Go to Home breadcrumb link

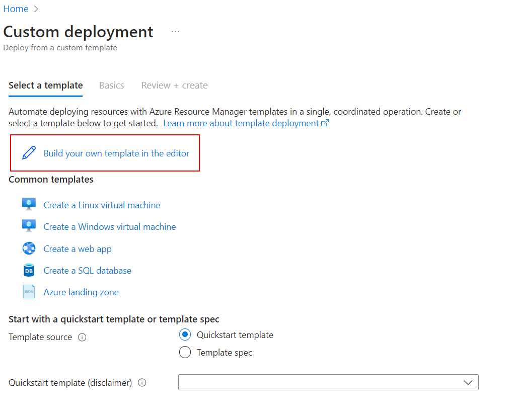(x=16, y=9)
